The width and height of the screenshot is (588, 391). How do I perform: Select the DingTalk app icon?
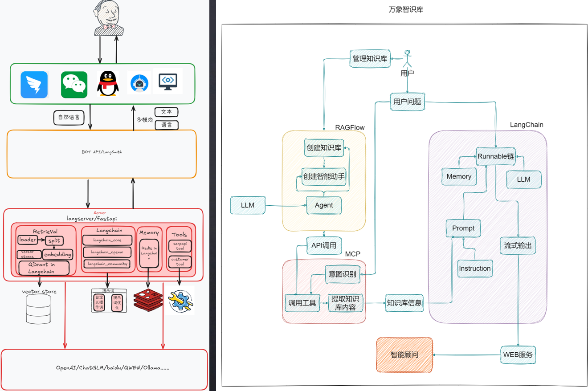point(35,84)
